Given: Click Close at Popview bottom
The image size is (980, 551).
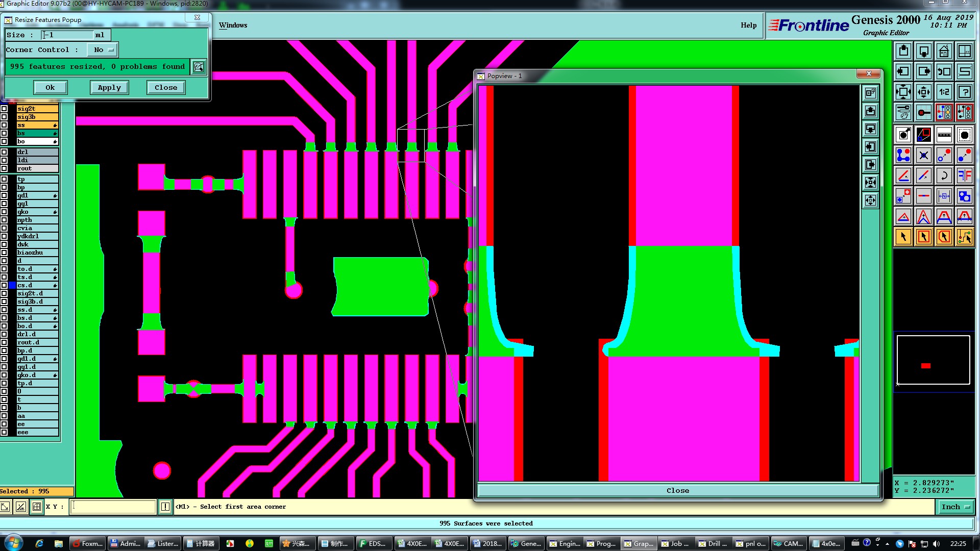Looking at the screenshot, I should coord(677,490).
